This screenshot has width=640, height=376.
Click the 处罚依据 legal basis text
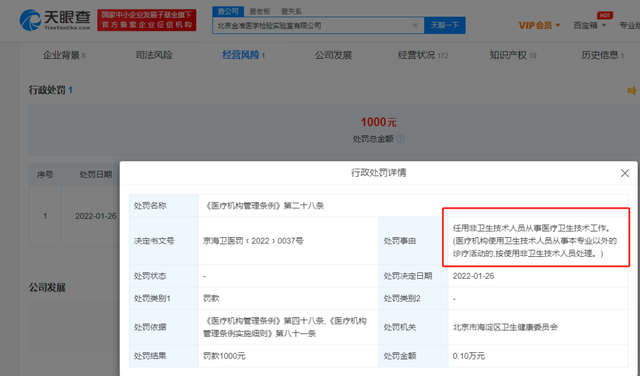pos(285,327)
